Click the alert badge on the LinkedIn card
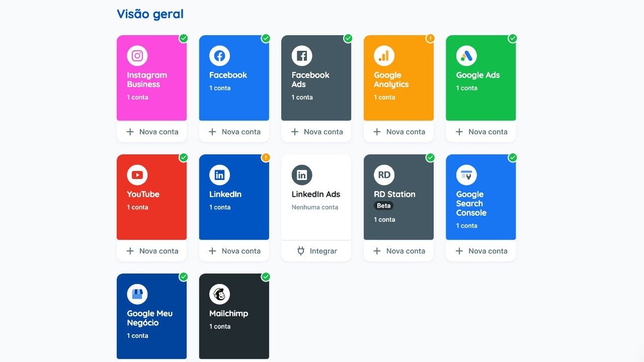 click(x=266, y=157)
